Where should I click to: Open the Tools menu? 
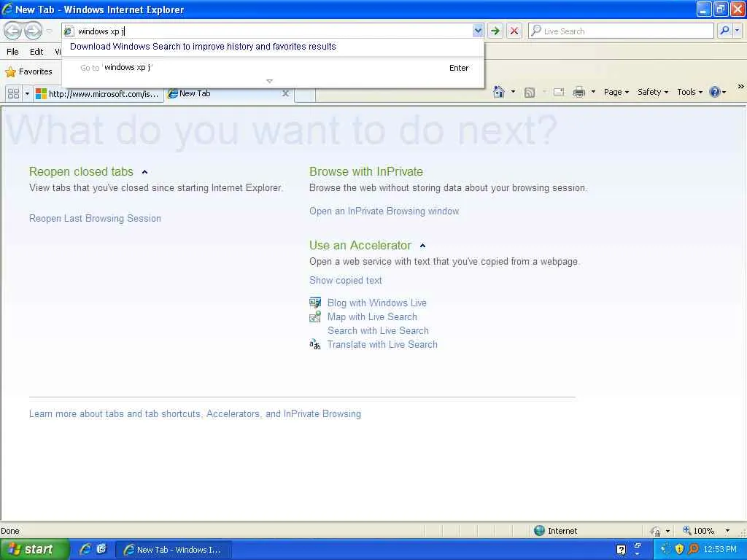click(x=689, y=92)
